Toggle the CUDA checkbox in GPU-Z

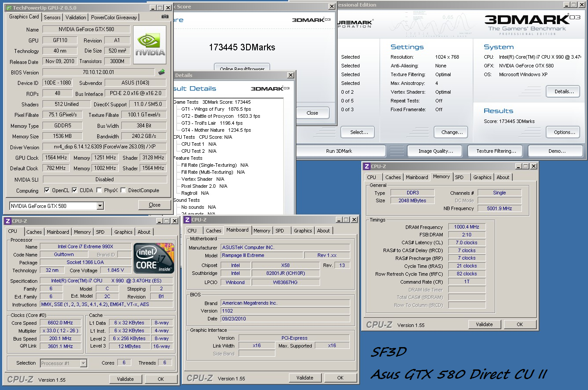point(74,190)
